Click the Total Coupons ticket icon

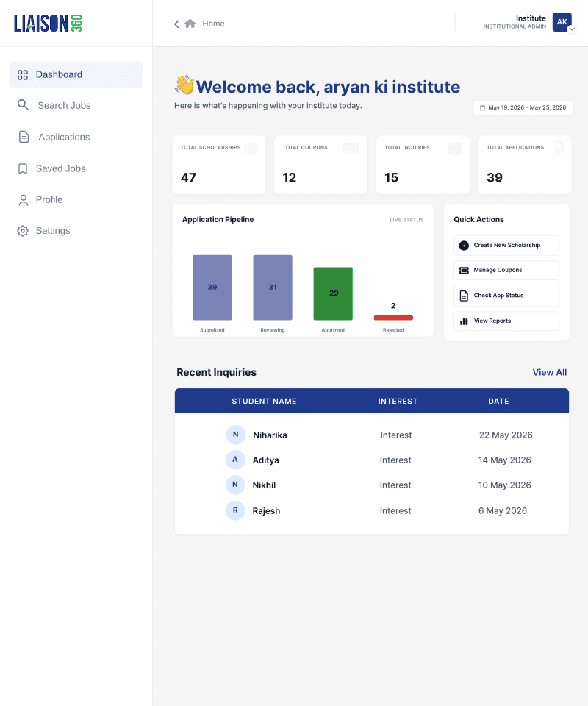[351, 149]
